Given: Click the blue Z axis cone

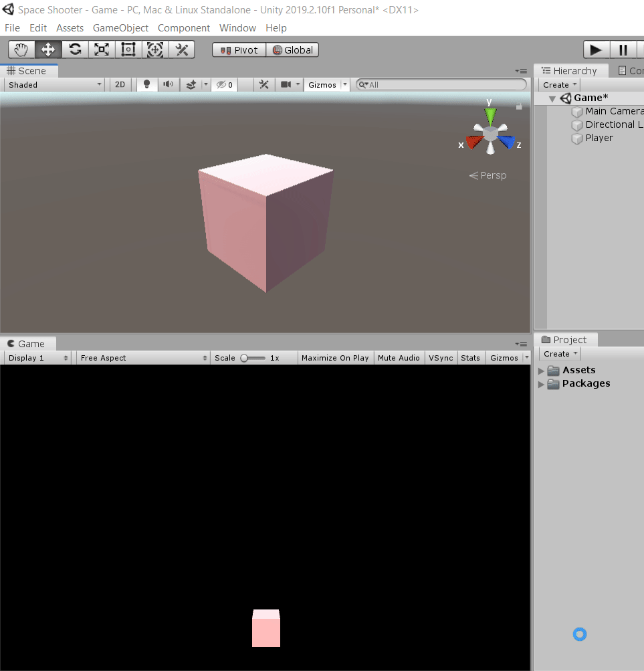Looking at the screenshot, I should point(506,142).
